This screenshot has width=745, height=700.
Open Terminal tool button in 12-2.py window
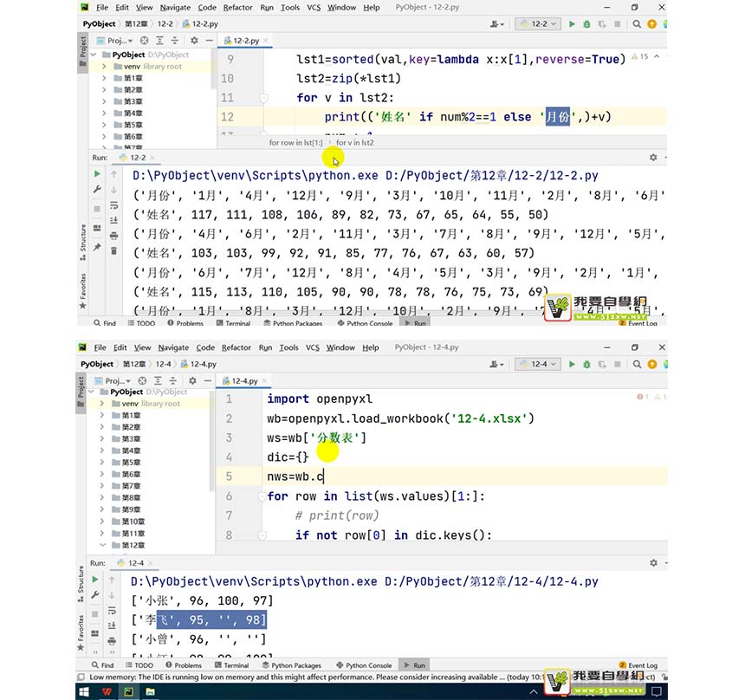pos(233,323)
